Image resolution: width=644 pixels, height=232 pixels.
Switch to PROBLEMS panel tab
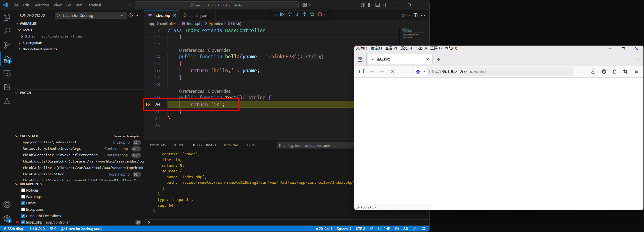click(x=158, y=145)
